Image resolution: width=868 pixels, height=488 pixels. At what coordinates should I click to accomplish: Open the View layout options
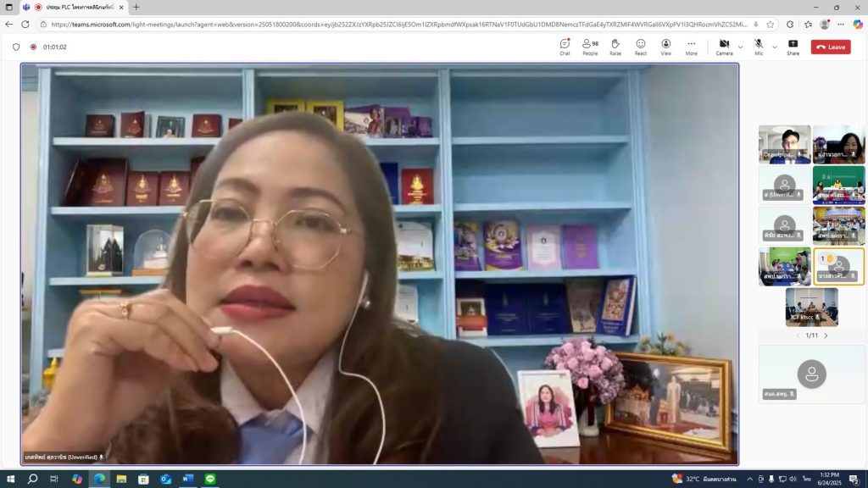coord(666,47)
